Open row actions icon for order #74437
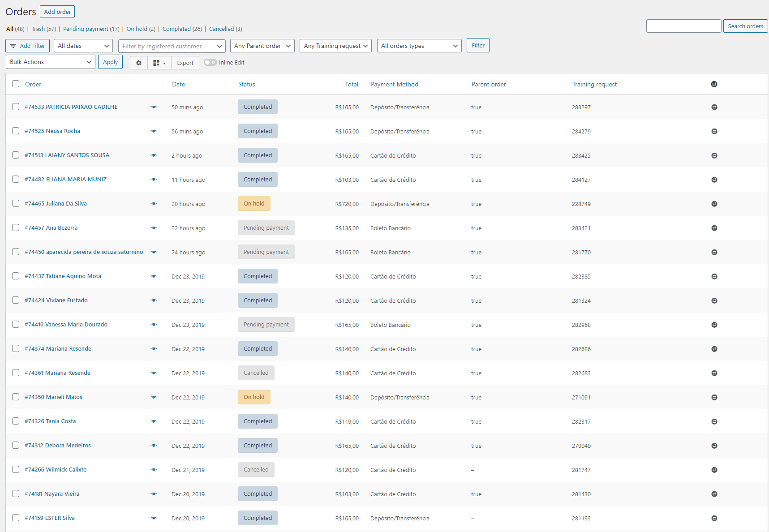The width and height of the screenshot is (769, 532). [714, 276]
